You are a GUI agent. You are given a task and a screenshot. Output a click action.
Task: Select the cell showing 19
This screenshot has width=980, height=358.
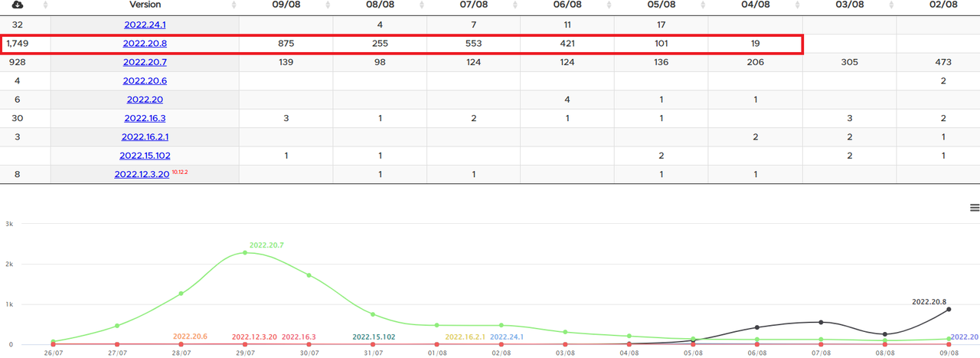(x=755, y=44)
